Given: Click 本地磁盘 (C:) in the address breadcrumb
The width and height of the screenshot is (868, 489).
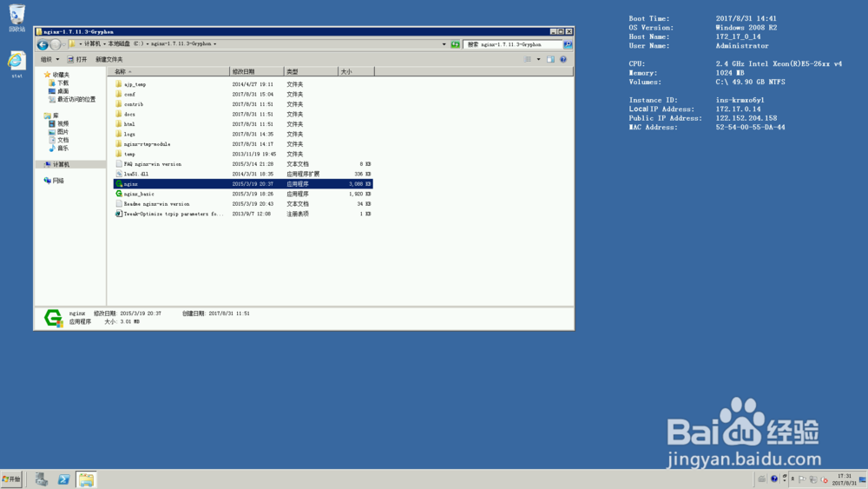Looking at the screenshot, I should (x=126, y=43).
